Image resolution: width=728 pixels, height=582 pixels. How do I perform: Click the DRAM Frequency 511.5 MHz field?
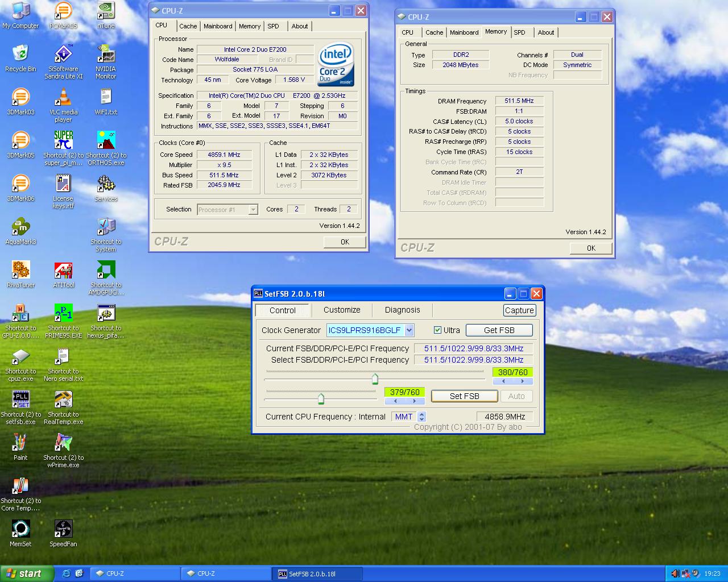click(519, 101)
